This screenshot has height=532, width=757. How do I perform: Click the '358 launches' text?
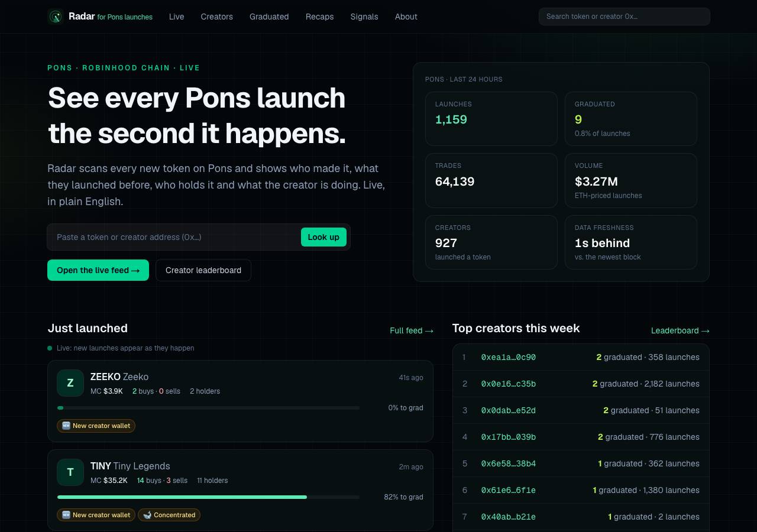tap(674, 357)
